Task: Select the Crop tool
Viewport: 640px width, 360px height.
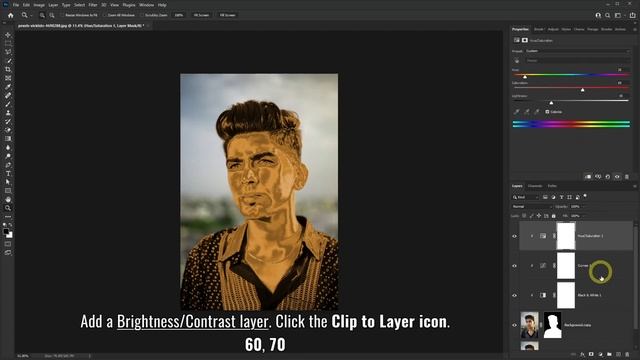Action: click(8, 69)
